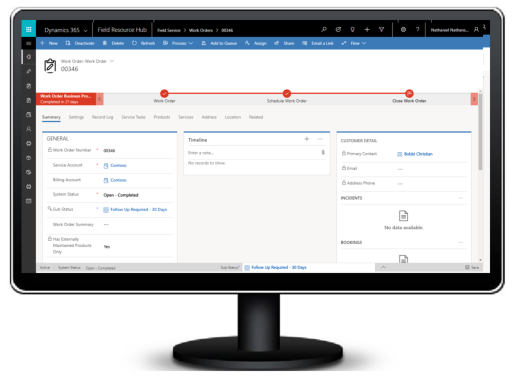Open the Dynamics 365 dropdown chevron
This screenshot has height=382, width=512.
point(86,31)
